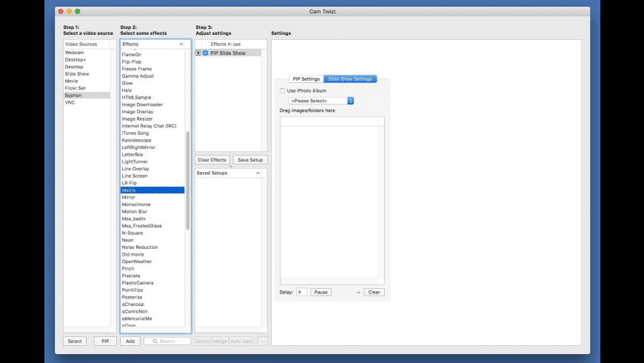Switch to the PIP Settings tab

click(x=306, y=79)
